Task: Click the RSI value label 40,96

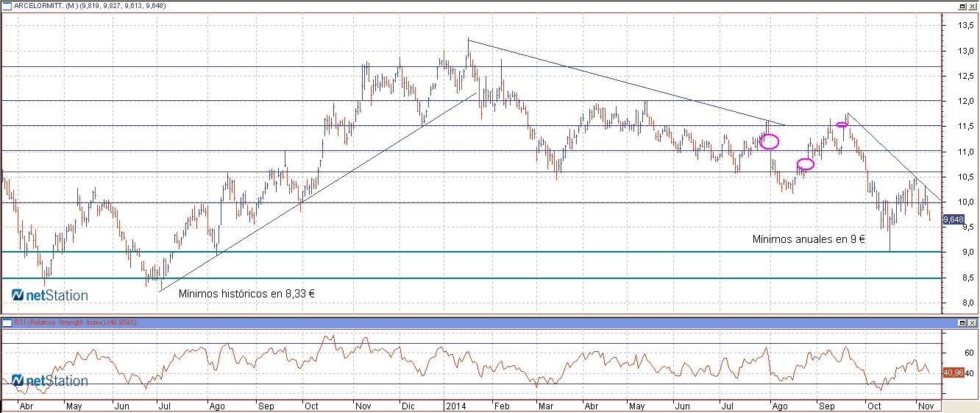Action: (954, 373)
